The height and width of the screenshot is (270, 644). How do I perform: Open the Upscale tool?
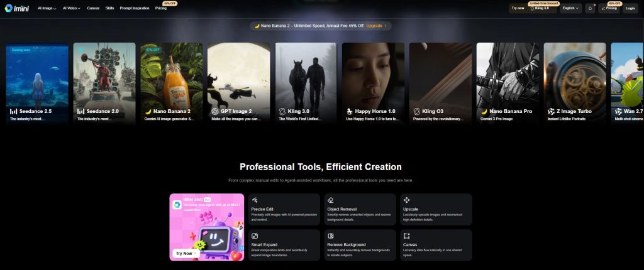click(x=436, y=209)
